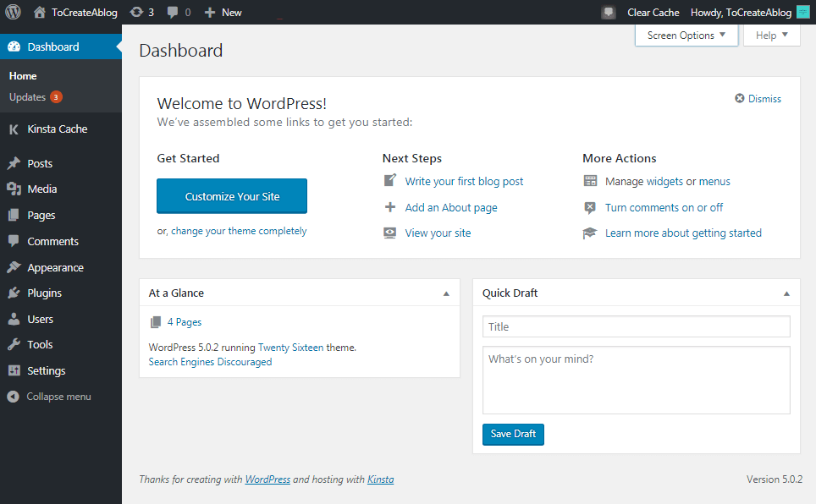Open the Write your first blog post link
Viewport: 816px width, 504px height.
tap(464, 182)
